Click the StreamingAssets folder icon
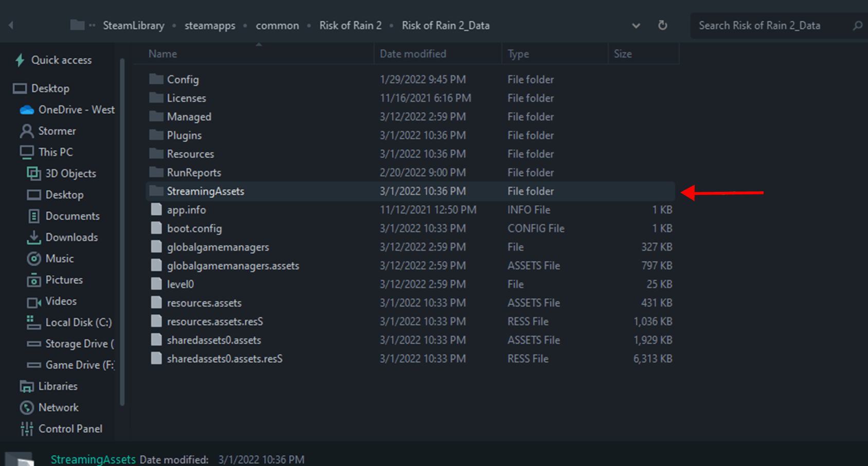 (x=156, y=191)
